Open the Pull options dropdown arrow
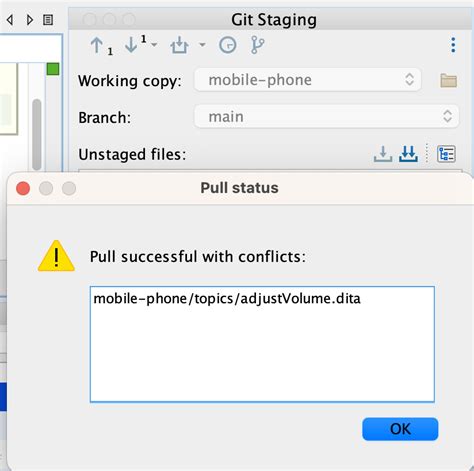 154,44
